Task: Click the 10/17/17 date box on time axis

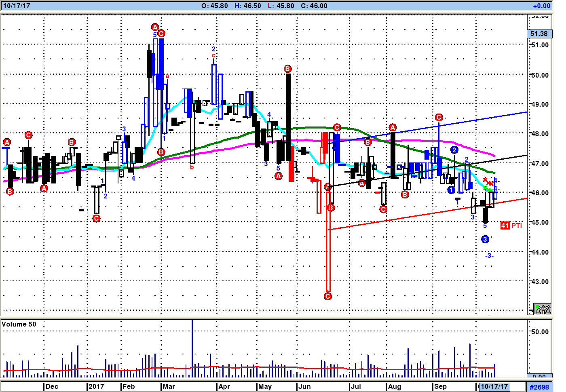Action: [494, 386]
